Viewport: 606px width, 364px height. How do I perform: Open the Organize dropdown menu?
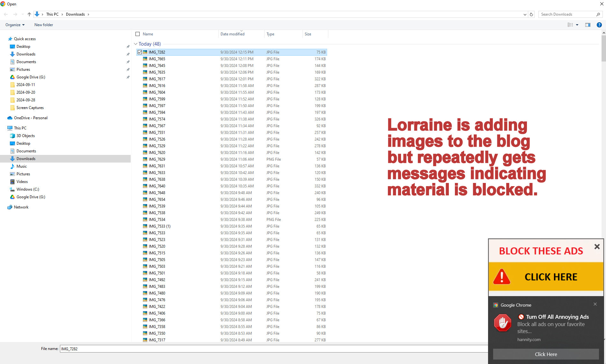click(15, 25)
